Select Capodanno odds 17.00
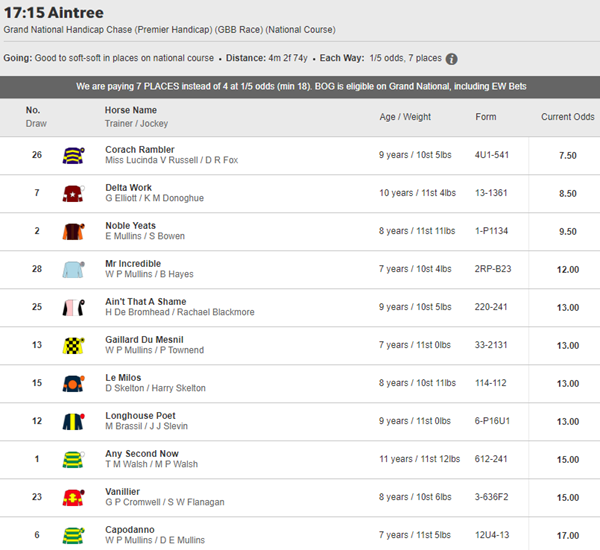This screenshot has width=600, height=550. (567, 535)
